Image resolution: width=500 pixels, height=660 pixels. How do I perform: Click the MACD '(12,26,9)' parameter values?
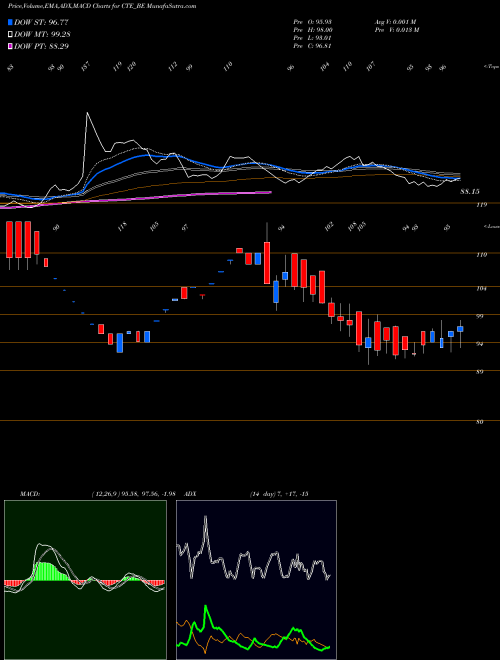point(133,494)
